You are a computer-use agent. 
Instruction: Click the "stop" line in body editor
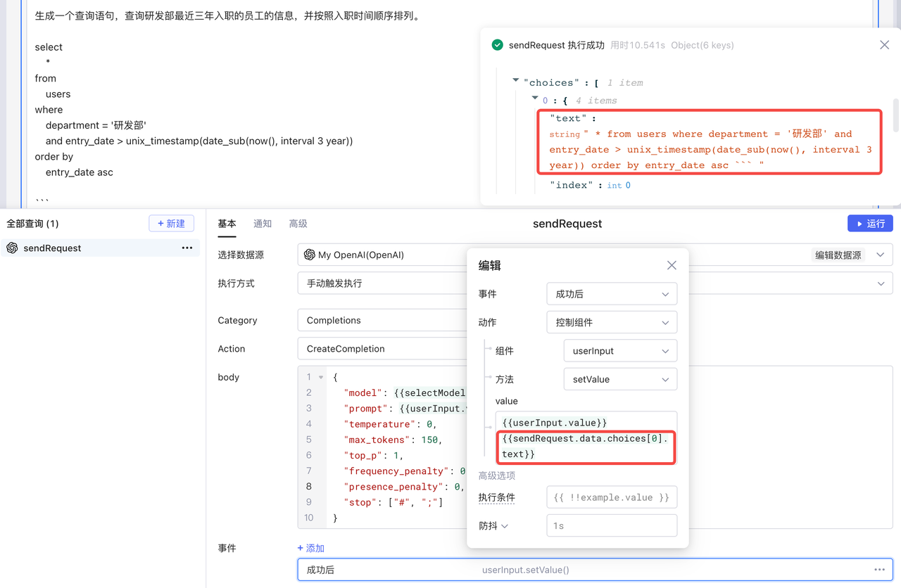393,502
